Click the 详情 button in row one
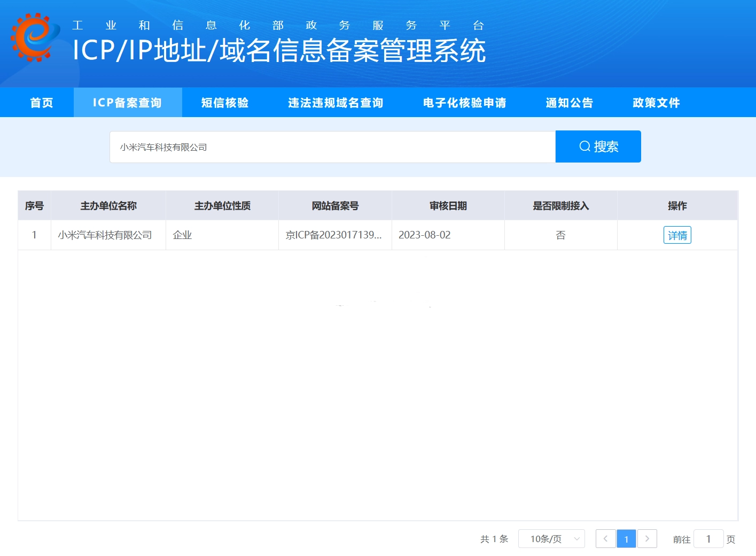This screenshot has width=756, height=556. (677, 235)
